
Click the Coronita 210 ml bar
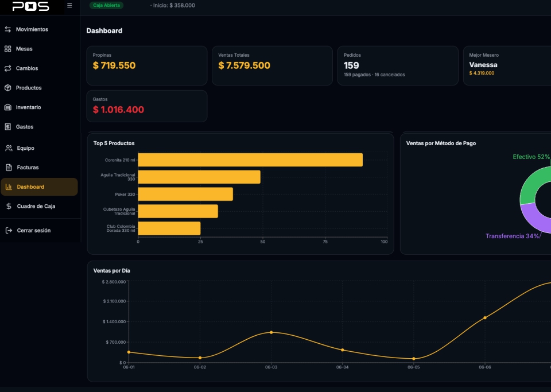click(250, 160)
